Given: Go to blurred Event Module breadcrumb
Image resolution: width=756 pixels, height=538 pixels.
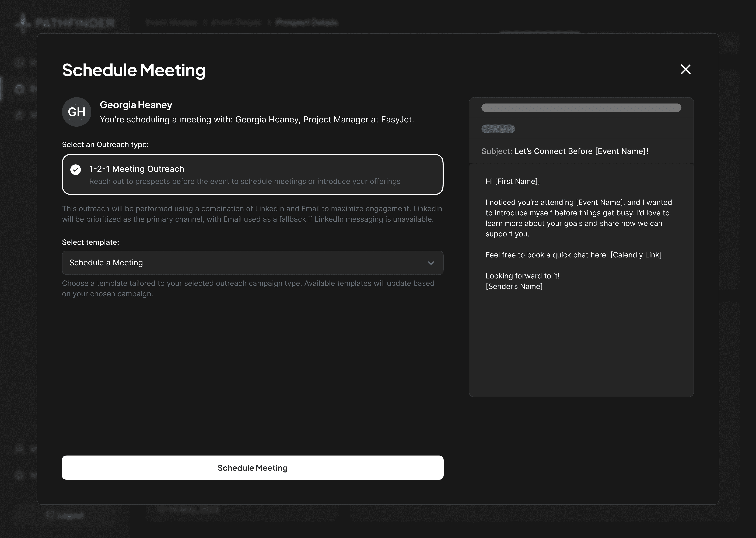Looking at the screenshot, I should tap(171, 23).
